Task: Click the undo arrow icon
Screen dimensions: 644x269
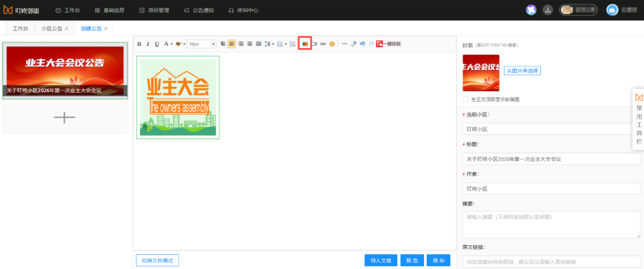Action: 362,44
